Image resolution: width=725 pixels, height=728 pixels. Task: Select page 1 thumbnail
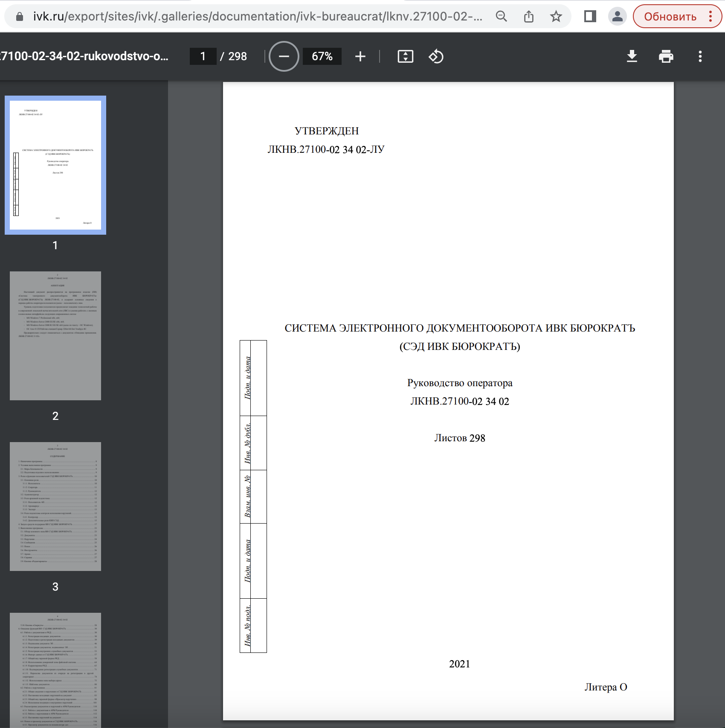[x=55, y=165]
